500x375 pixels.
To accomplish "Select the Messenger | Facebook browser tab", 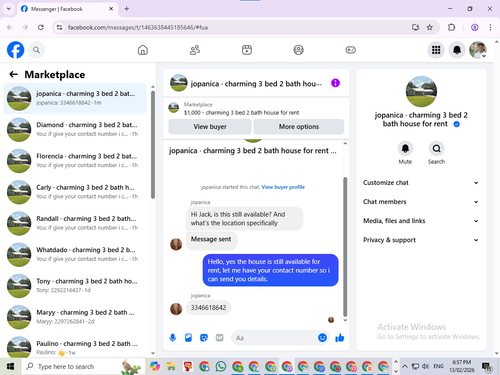I will [x=67, y=9].
